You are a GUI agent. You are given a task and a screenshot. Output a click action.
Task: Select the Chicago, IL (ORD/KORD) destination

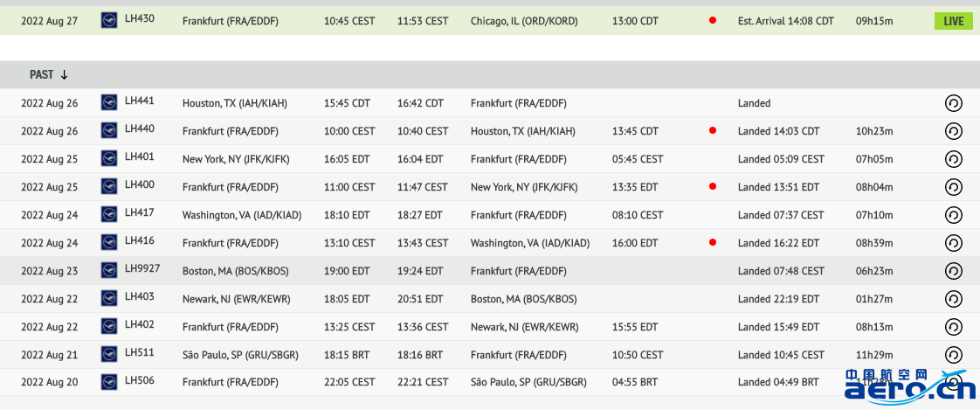coord(524,21)
